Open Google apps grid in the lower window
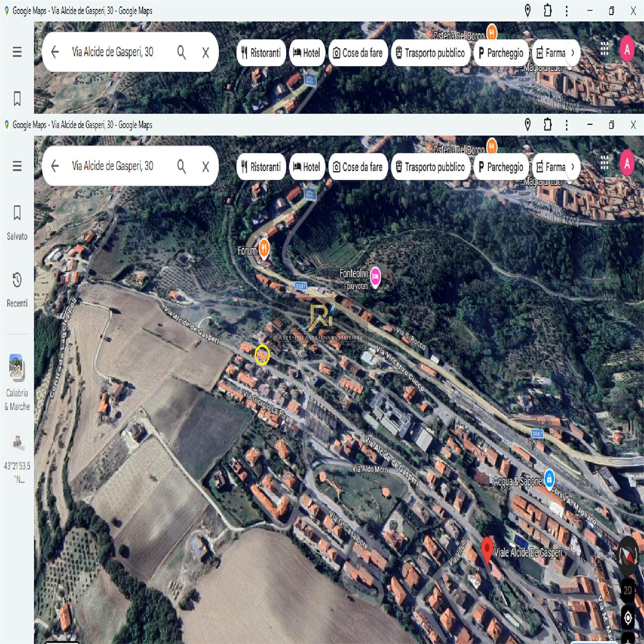Image resolution: width=644 pixels, height=644 pixels. pyautogui.click(x=604, y=163)
